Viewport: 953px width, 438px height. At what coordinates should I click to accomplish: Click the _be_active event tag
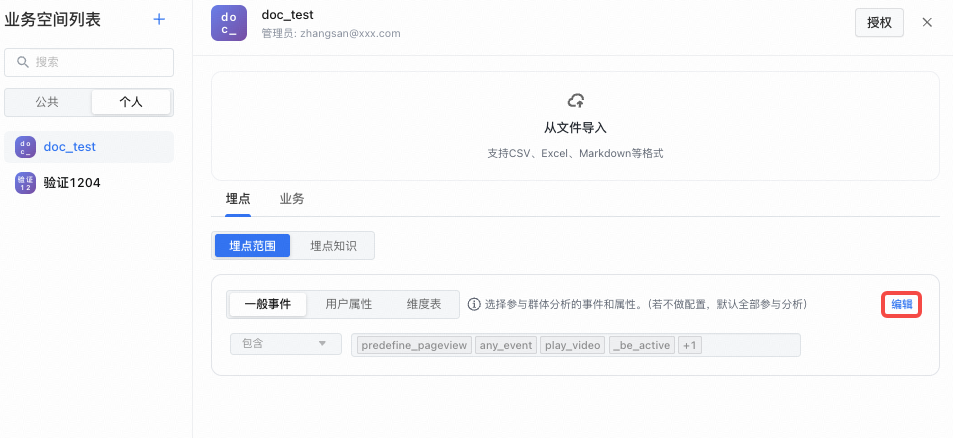click(x=642, y=346)
